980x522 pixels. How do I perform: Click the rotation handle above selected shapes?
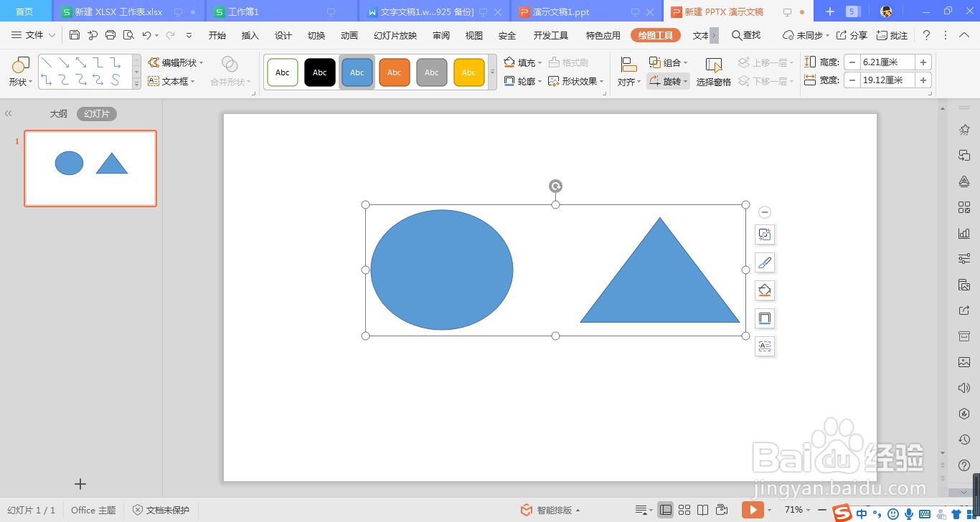(x=555, y=186)
